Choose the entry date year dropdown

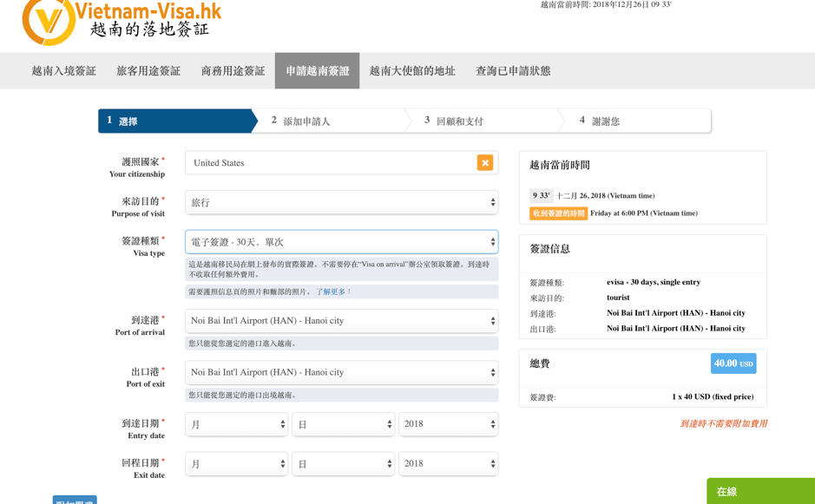tap(448, 424)
